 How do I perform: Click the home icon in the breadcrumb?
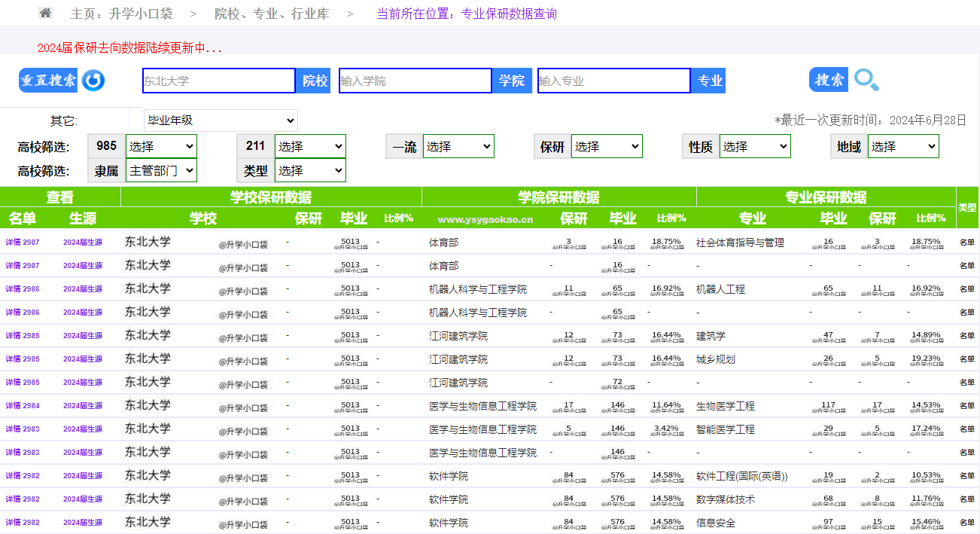coord(45,13)
